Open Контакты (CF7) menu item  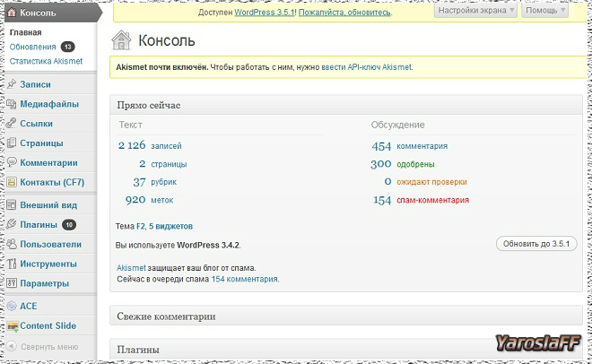point(51,183)
